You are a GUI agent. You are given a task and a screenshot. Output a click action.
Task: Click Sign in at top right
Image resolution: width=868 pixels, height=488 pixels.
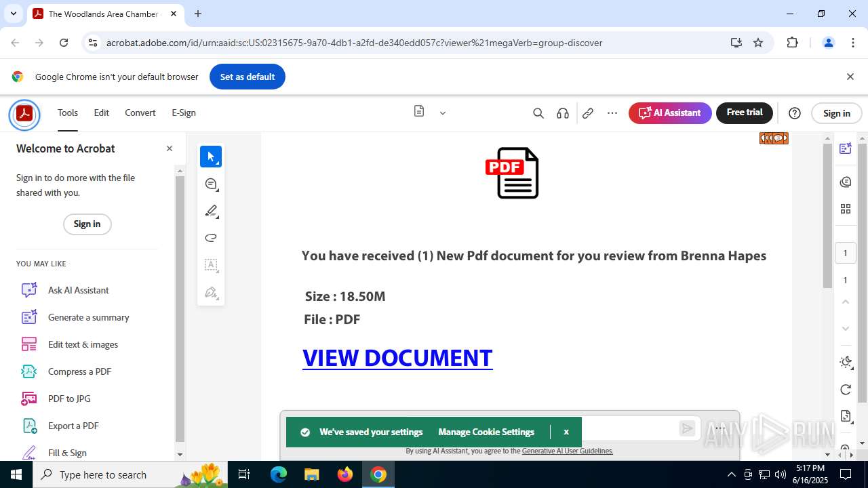coord(836,113)
